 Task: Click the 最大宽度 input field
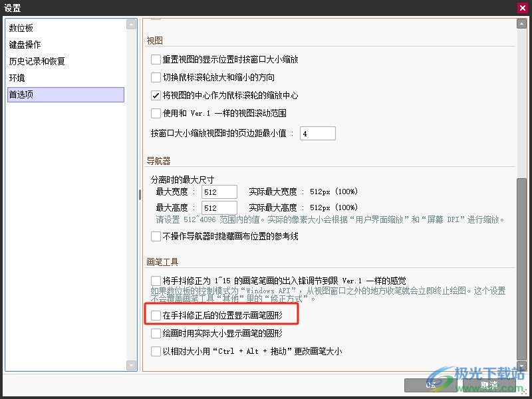pos(219,192)
